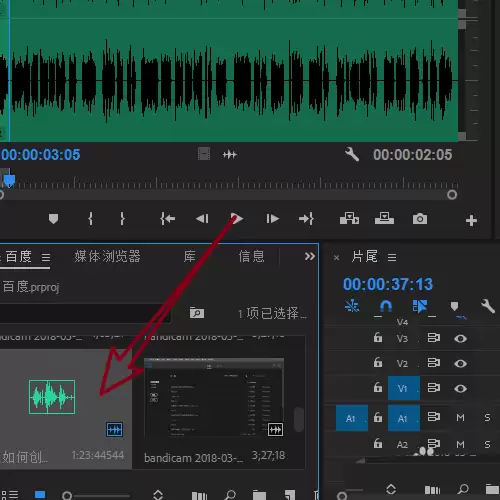Screen dimensions: 500x500
Task: Toggle Snap magnet in timeline
Action: pyautogui.click(x=386, y=306)
